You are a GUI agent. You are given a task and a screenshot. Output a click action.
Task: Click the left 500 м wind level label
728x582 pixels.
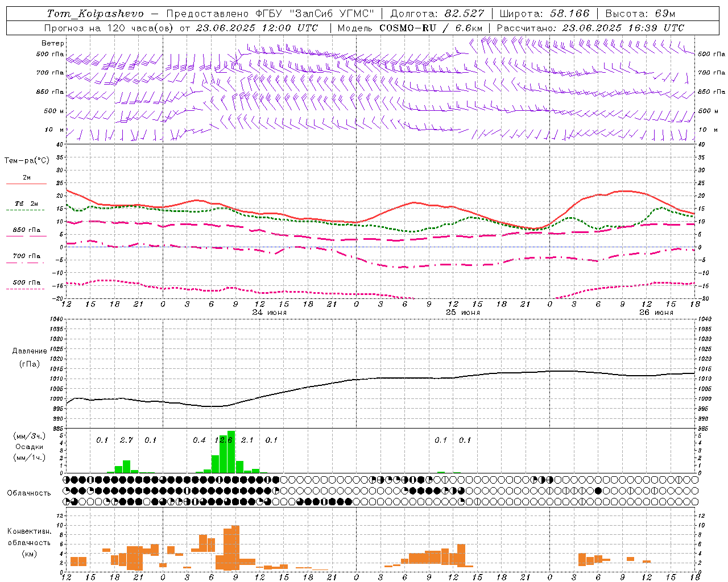[54, 111]
